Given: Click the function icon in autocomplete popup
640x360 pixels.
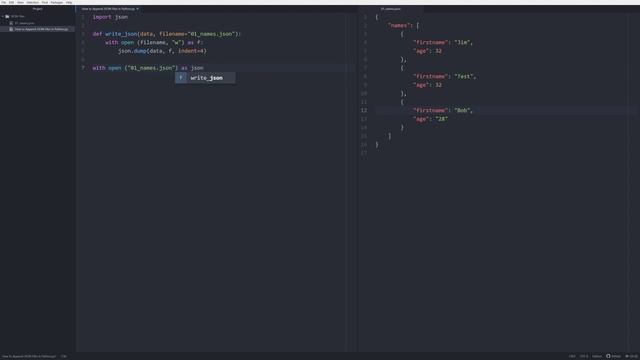Looking at the screenshot, I should coord(181,78).
